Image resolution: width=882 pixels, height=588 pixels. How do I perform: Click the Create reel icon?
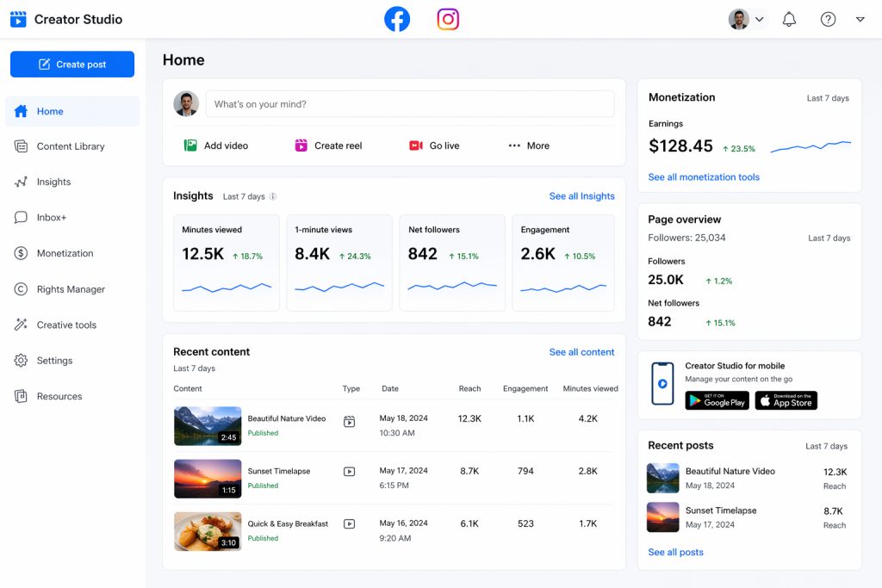click(x=301, y=145)
